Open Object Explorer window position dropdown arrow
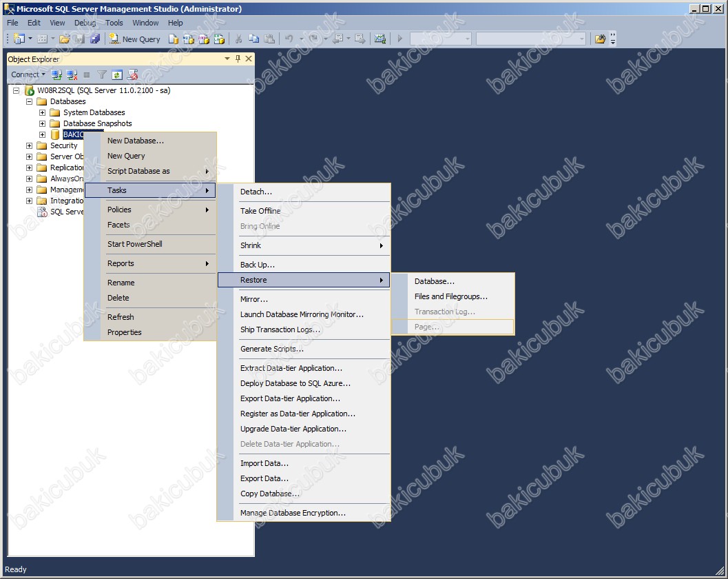Screen dimensions: 728x579 (227, 59)
